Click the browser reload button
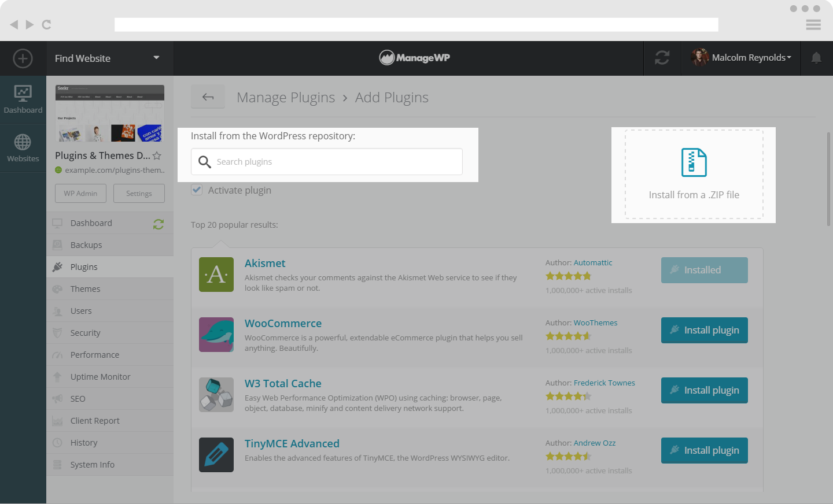The height and width of the screenshot is (504, 833). point(47,24)
